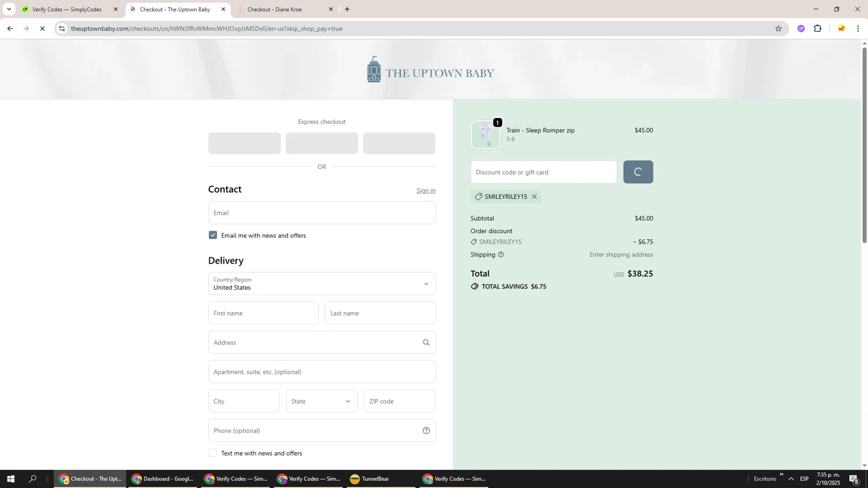This screenshot has width=868, height=488.
Task: Open Dashboard - Google Chrome taskbar window
Action: point(163,479)
